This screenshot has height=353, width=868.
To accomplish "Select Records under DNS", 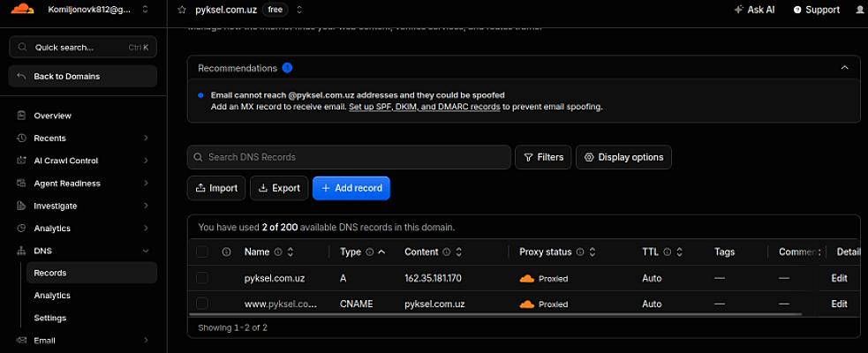I will (x=92, y=273).
